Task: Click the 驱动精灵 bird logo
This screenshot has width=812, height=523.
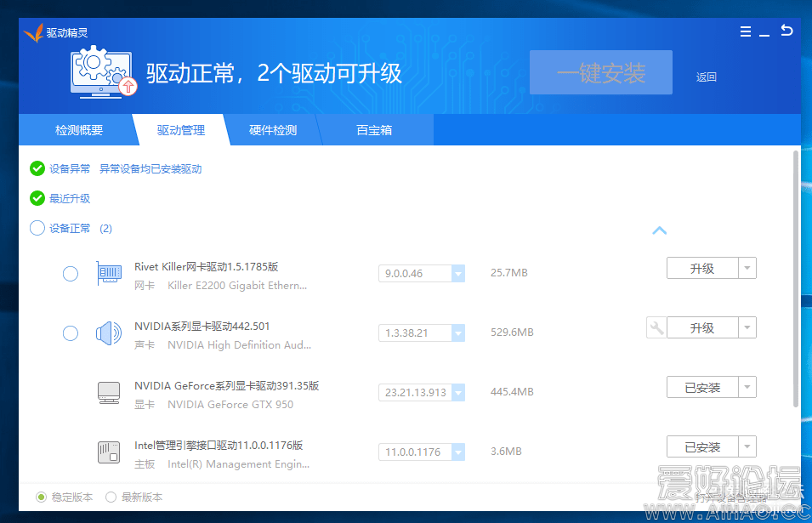Action: point(34,32)
